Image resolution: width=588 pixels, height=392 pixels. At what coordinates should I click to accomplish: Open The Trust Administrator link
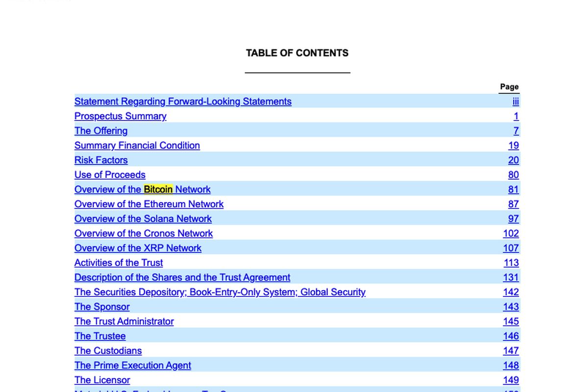tap(124, 322)
